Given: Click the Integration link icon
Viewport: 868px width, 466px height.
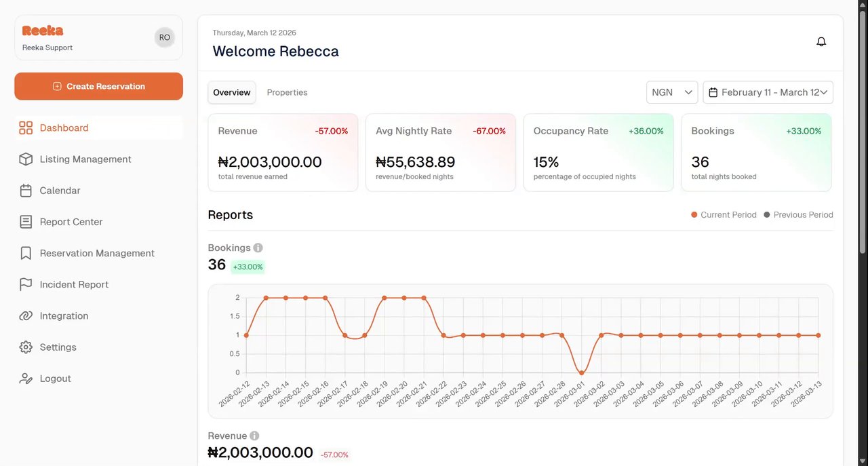Looking at the screenshot, I should (26, 316).
